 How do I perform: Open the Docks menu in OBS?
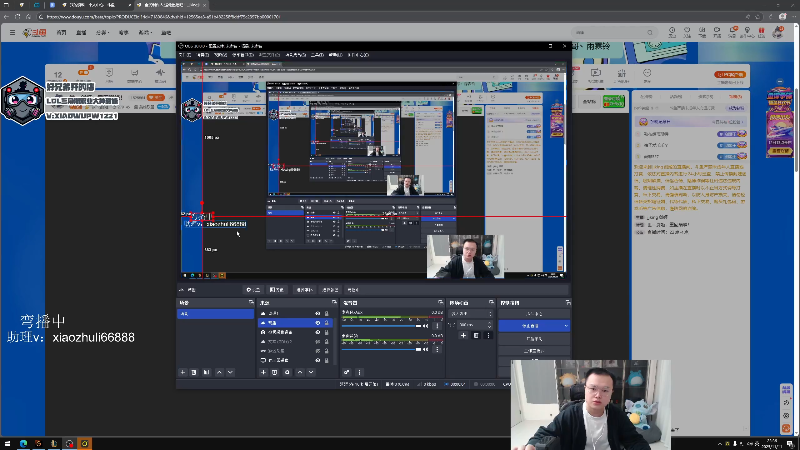coord(243,55)
